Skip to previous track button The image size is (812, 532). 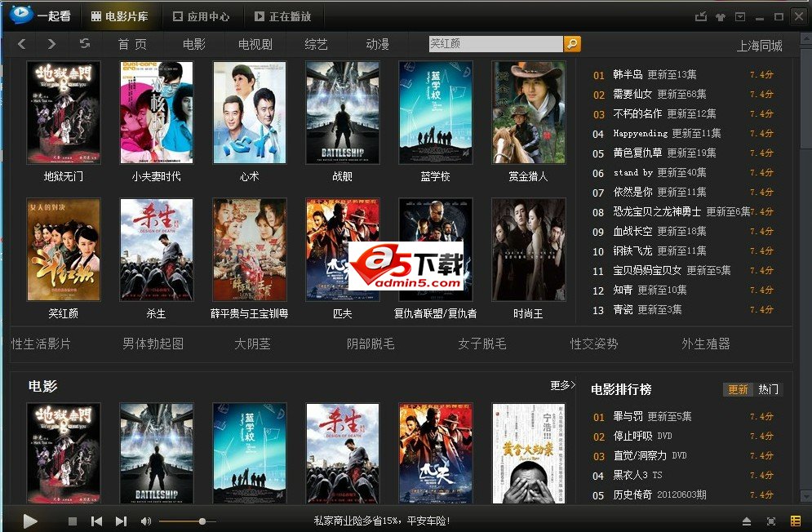(96, 521)
